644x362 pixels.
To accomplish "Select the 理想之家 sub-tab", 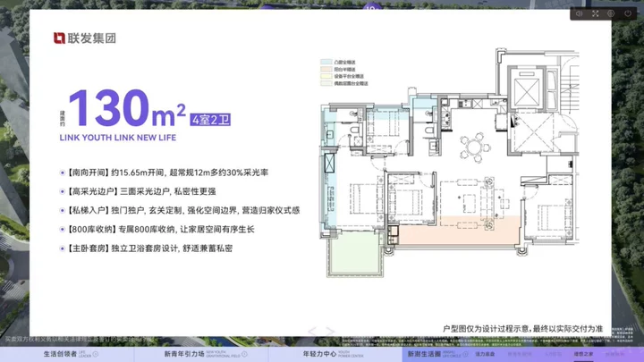I will tap(583, 354).
